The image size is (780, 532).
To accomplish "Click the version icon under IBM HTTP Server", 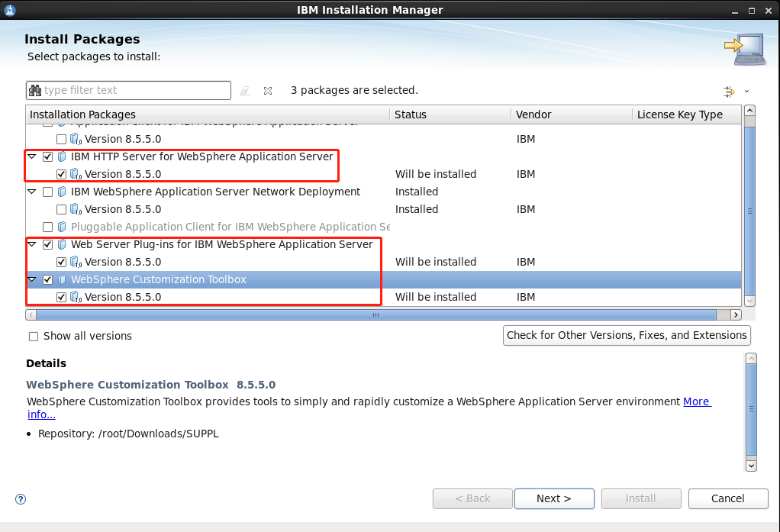I will pos(76,174).
